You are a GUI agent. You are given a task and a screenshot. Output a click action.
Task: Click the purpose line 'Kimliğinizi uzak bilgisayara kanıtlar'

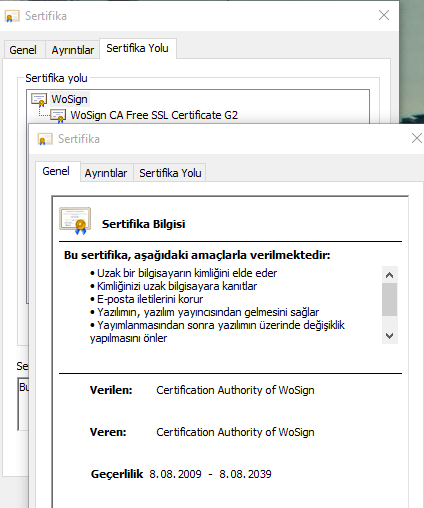(x=174, y=286)
